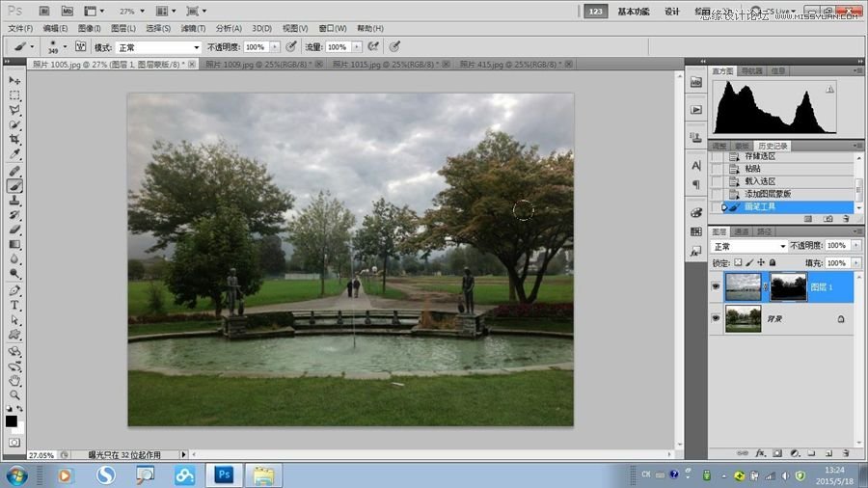Image resolution: width=868 pixels, height=488 pixels.
Task: Open the Tool Preset picker arrow
Action: tap(32, 47)
